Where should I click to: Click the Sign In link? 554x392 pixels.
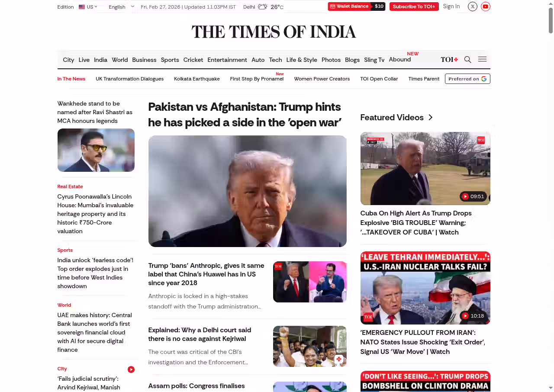point(451,6)
